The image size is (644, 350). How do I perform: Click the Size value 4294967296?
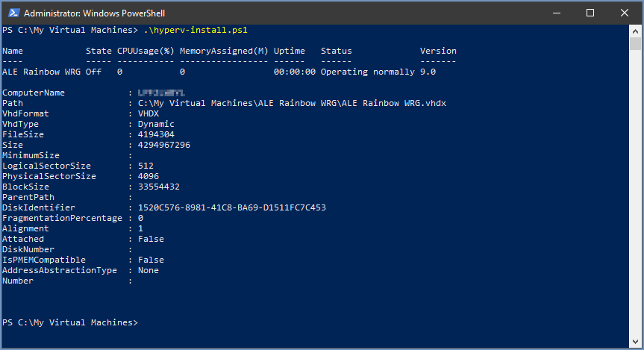[x=164, y=145]
